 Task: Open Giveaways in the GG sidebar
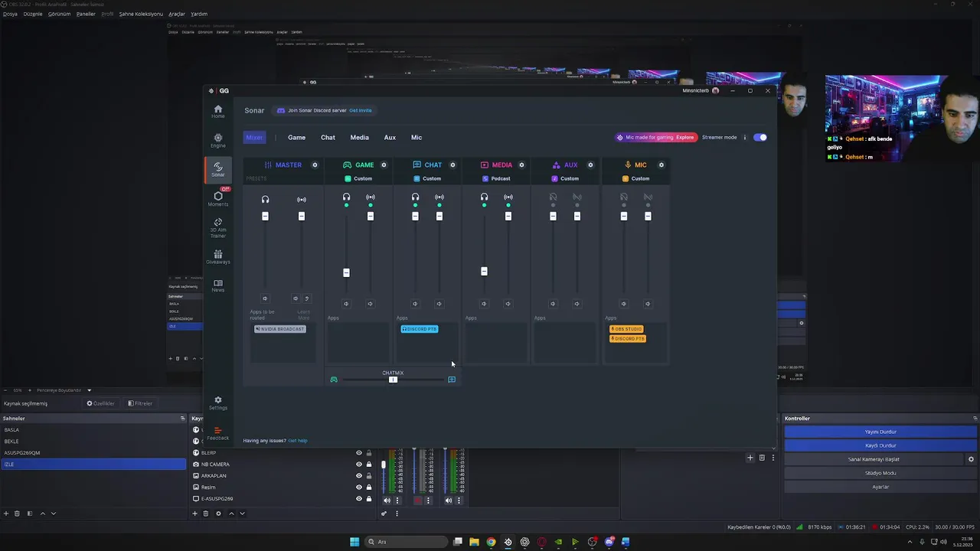218,257
